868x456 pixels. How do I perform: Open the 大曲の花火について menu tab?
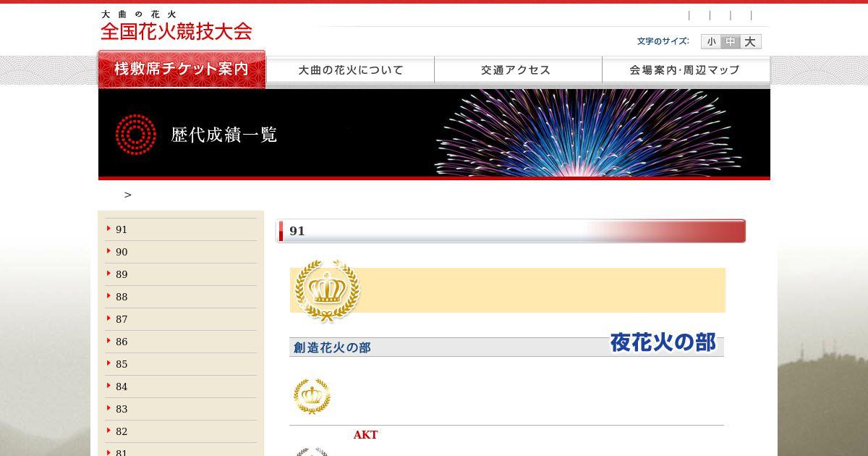click(351, 70)
